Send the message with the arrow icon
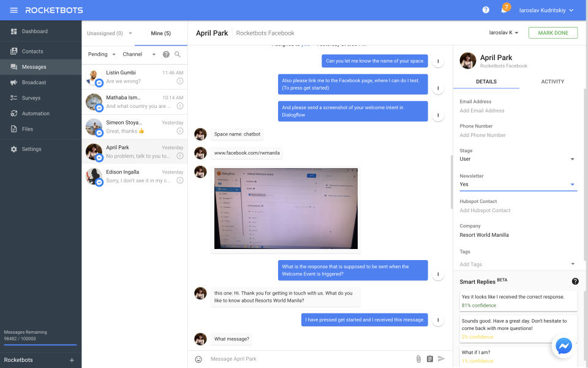588x368 pixels. [442, 359]
